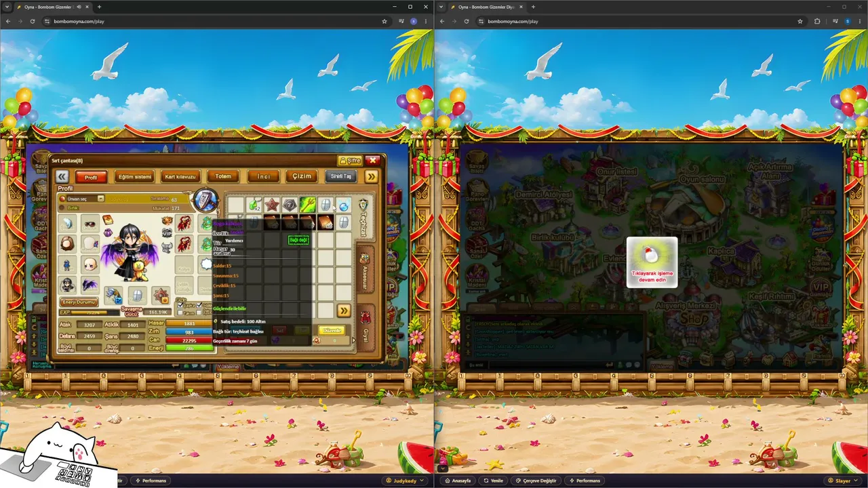The height and width of the screenshot is (488, 868).
Task: Click the Performans button in right window
Action: click(x=584, y=481)
